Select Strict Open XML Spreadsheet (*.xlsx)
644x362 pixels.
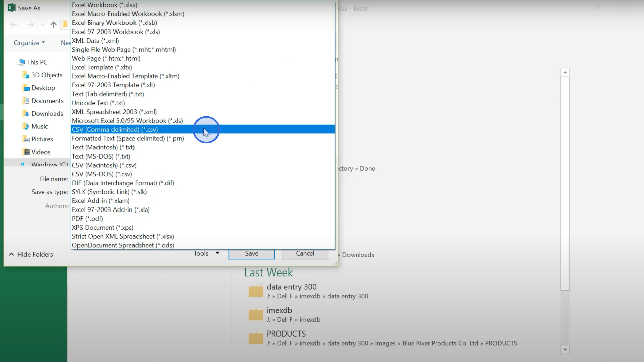pyautogui.click(x=203, y=236)
